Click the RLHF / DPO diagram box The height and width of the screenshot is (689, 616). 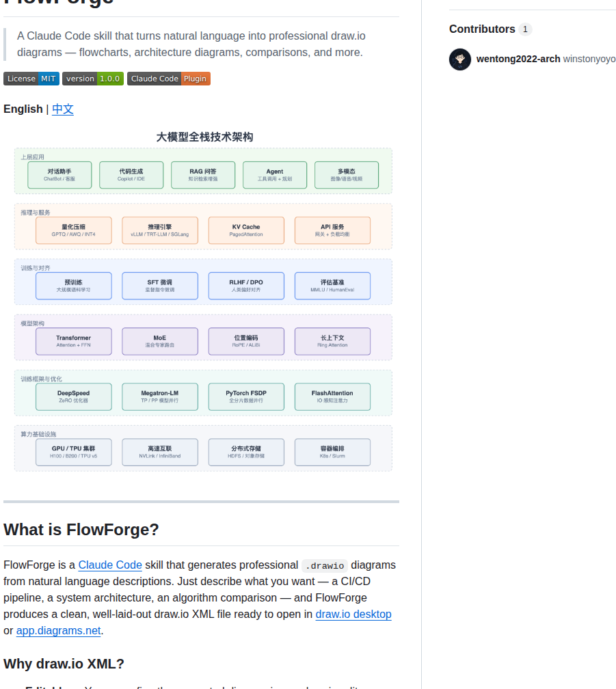pos(246,286)
